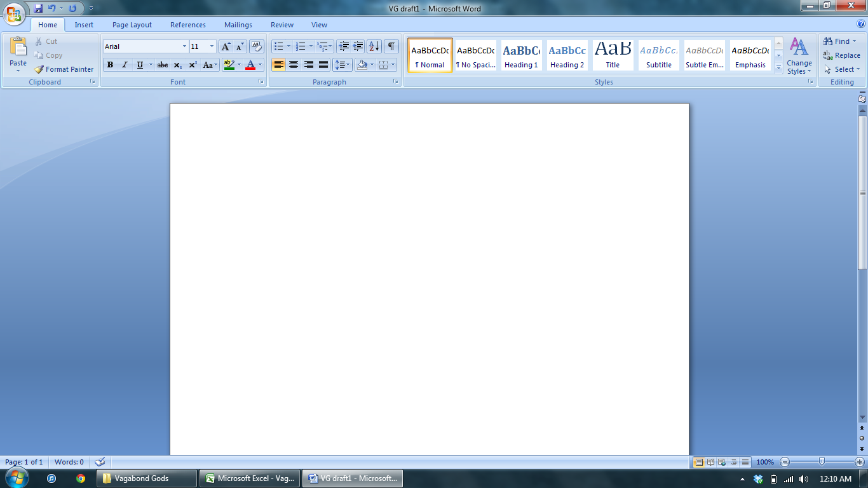Undo the last action
The image size is (868, 488).
coord(52,8)
